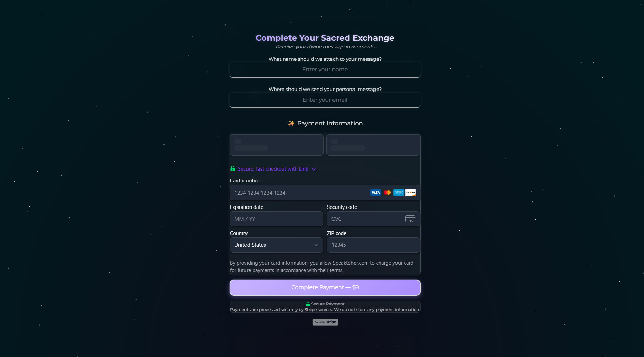
Task: Open the Country dropdown showing United States
Action: pyautogui.click(x=276, y=245)
